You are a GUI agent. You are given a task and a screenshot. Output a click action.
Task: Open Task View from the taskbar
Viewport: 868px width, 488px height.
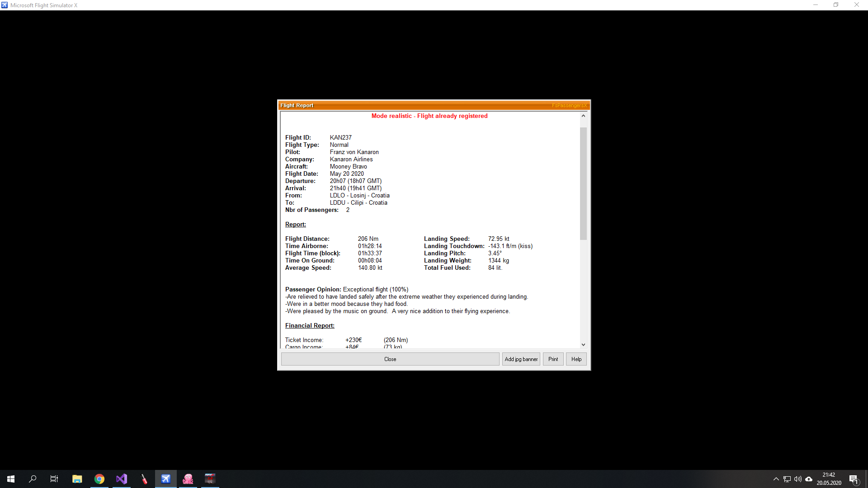click(x=54, y=479)
